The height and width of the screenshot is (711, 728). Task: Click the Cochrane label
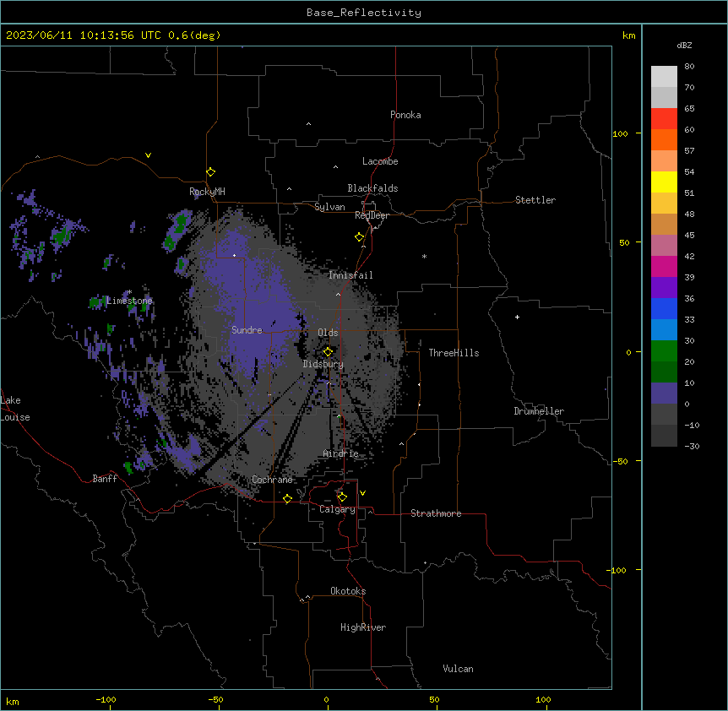pyautogui.click(x=272, y=480)
